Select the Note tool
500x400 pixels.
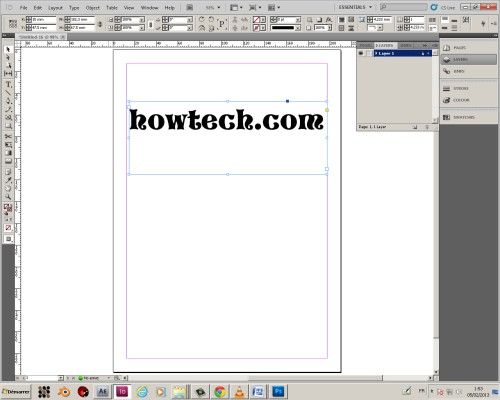coord(8,172)
